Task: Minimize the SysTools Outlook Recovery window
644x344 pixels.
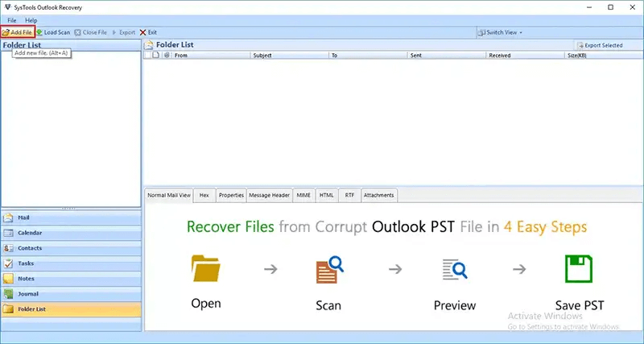Action: [588, 7]
